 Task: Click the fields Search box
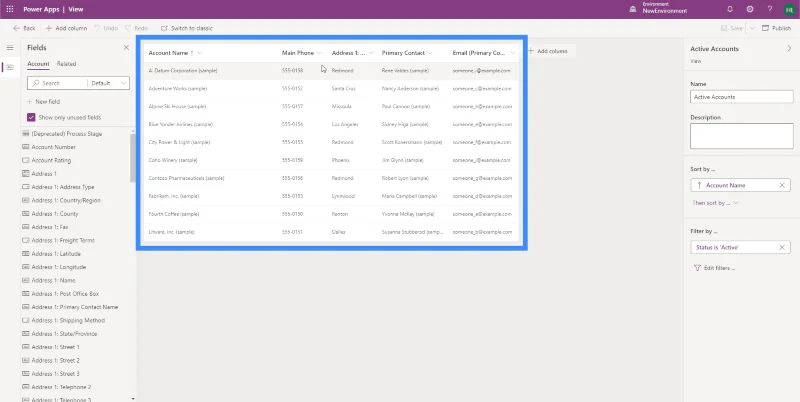click(x=57, y=83)
